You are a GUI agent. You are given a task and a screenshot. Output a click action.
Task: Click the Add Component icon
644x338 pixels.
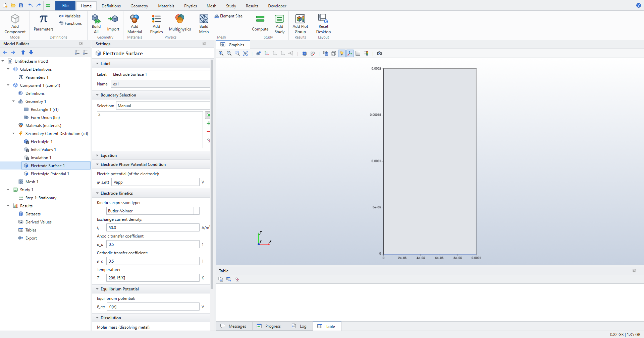pos(15,24)
